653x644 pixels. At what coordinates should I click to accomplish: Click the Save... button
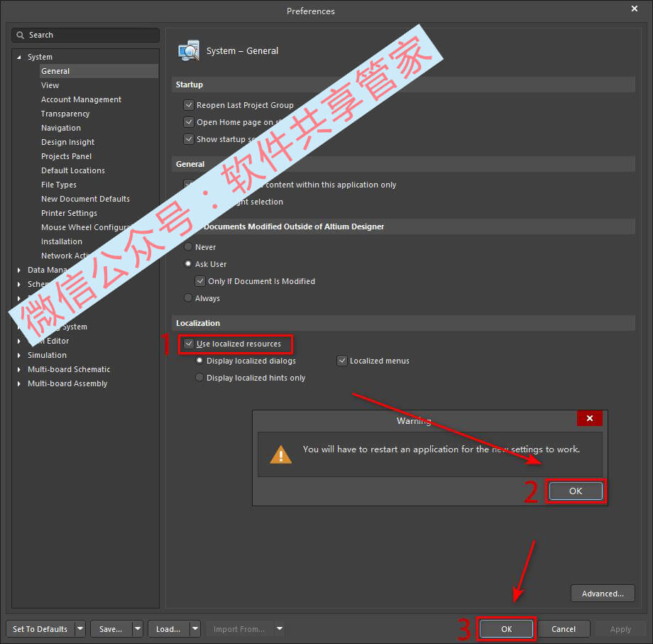tap(111, 628)
